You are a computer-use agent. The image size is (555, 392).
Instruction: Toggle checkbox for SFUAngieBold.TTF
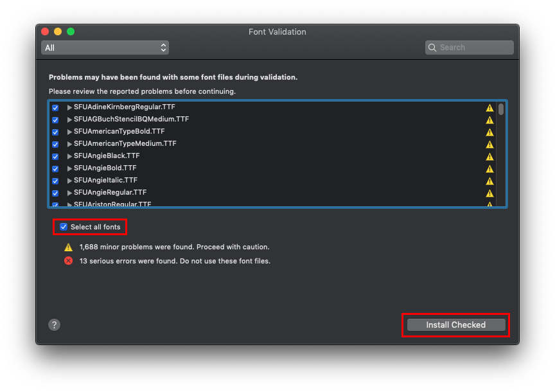point(55,169)
